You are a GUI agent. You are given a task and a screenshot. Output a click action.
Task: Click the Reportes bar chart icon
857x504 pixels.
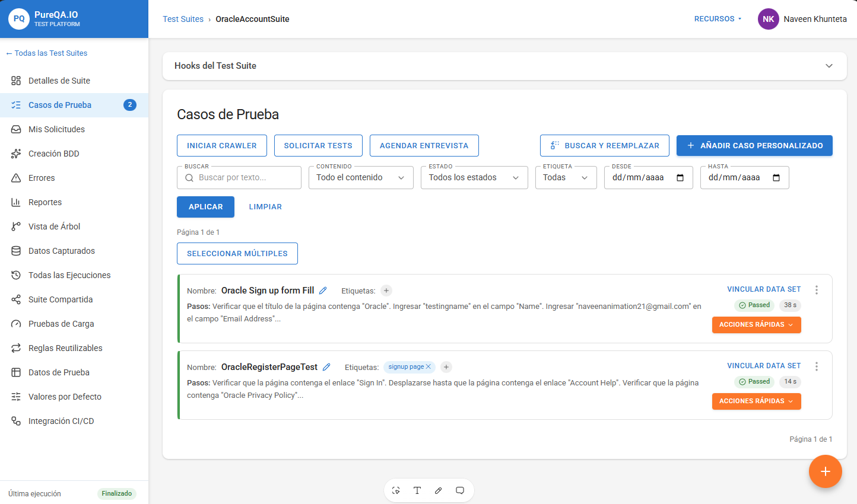pyautogui.click(x=16, y=202)
